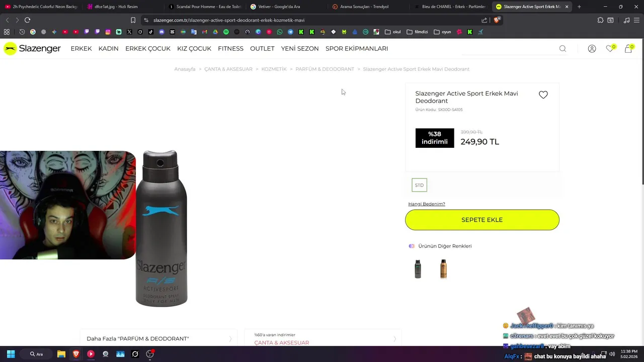Choose the black deodorant color variant

418,269
